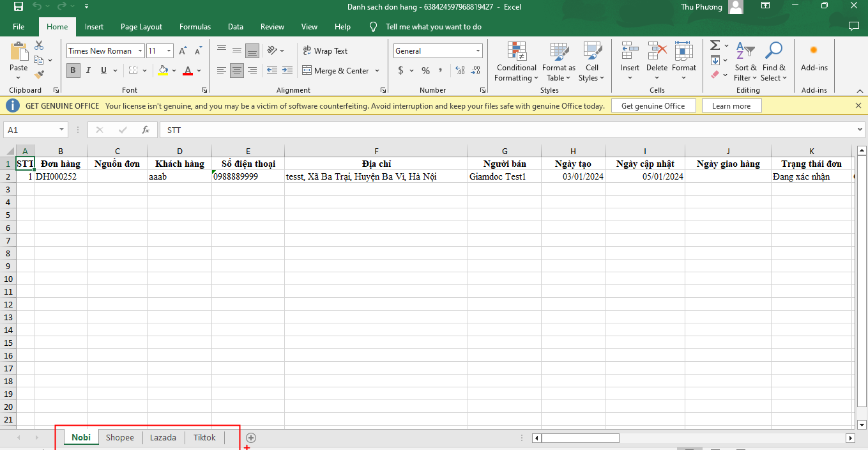Click the Merge & Center icon
Viewport: 868px width, 450px height.
click(x=307, y=71)
